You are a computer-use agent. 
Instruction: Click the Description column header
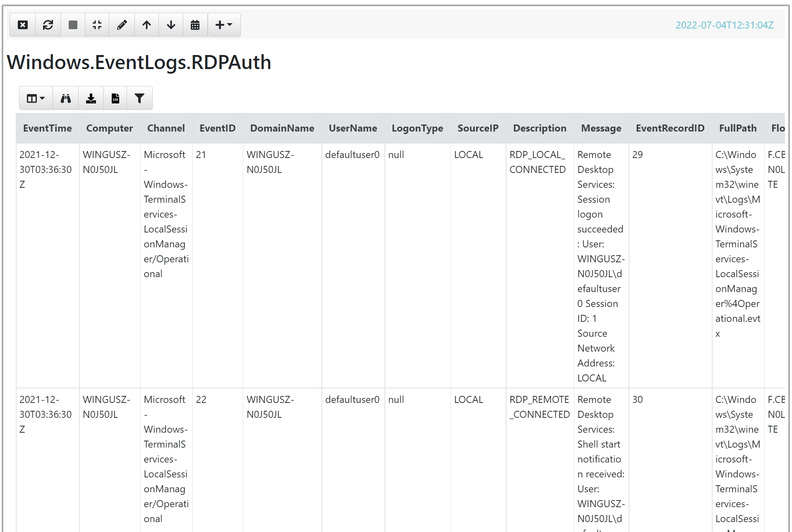point(540,128)
